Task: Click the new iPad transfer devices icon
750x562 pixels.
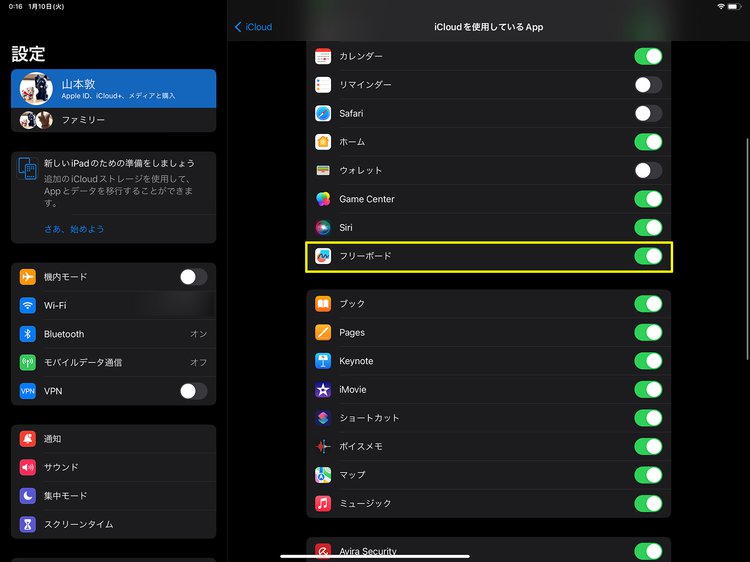Action: (x=28, y=168)
